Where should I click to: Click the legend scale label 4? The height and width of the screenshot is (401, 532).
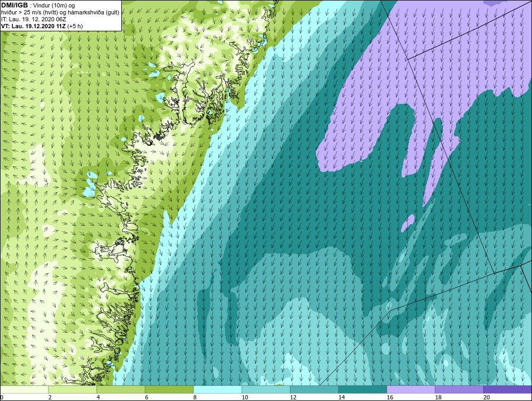point(98,397)
